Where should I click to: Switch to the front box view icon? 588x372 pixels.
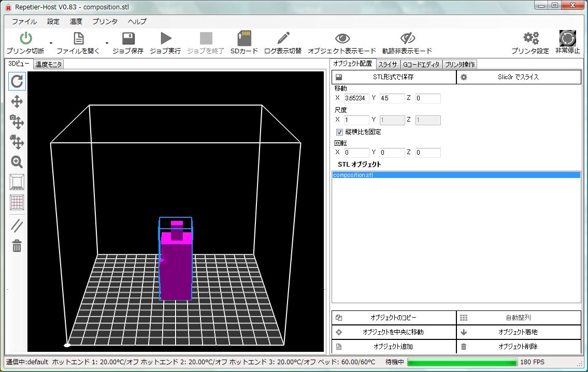click(x=17, y=182)
